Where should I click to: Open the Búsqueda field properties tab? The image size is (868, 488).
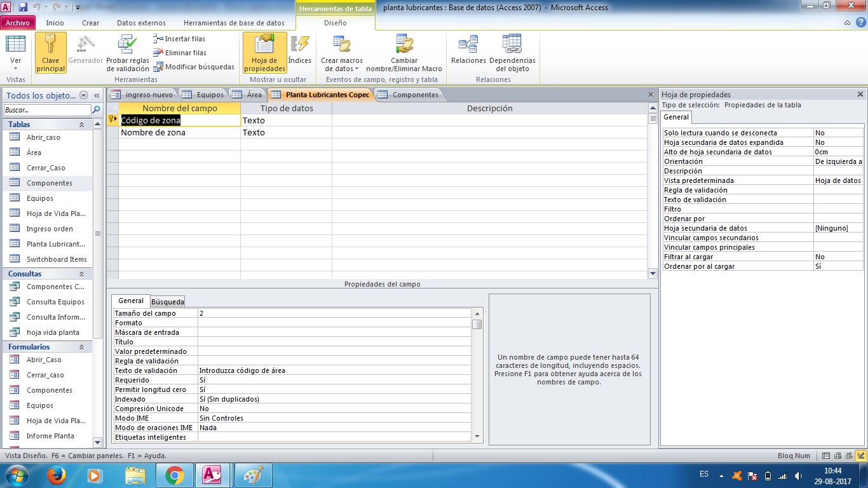(x=168, y=302)
